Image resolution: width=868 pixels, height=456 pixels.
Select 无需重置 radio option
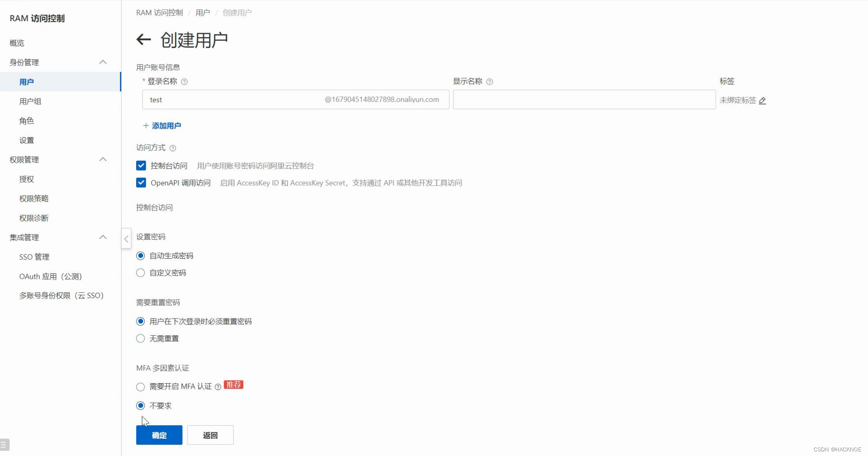click(140, 338)
